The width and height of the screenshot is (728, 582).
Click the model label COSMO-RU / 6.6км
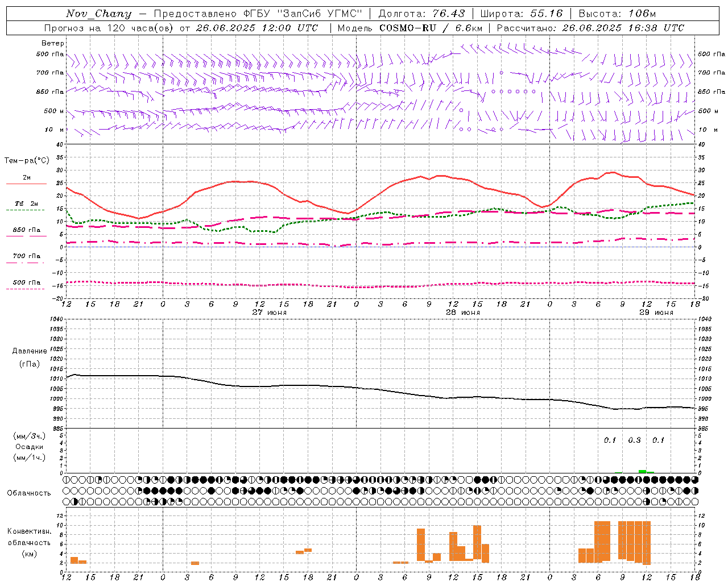431,28
